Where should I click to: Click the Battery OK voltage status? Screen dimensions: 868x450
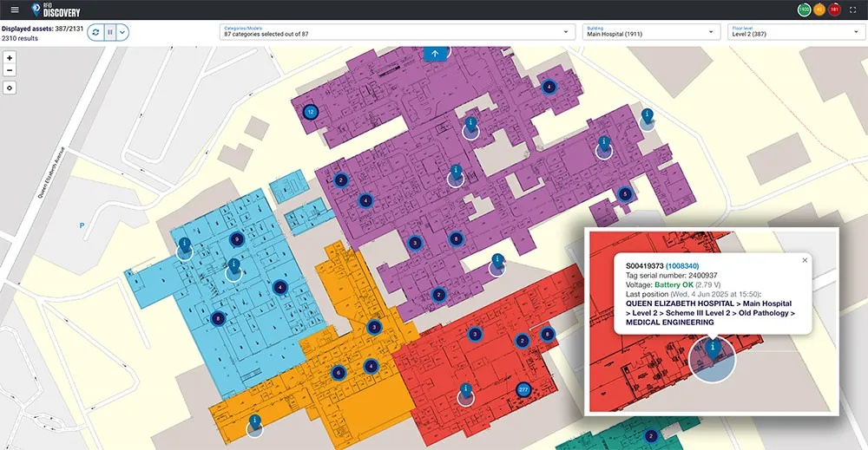(674, 284)
